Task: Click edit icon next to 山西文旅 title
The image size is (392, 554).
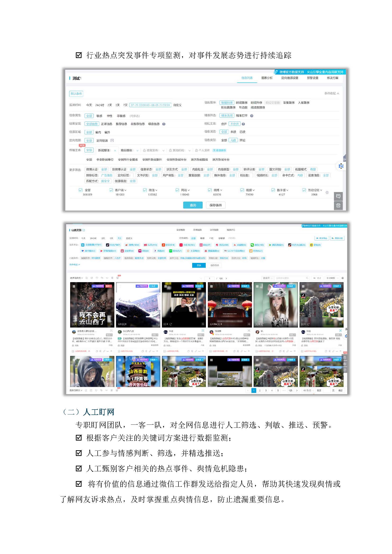Action: pyautogui.click(x=84, y=230)
